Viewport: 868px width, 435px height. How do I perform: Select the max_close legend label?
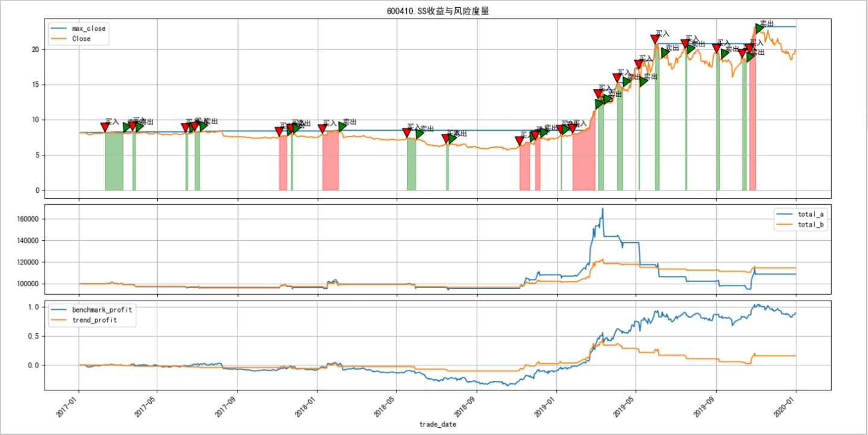pyautogui.click(x=89, y=28)
